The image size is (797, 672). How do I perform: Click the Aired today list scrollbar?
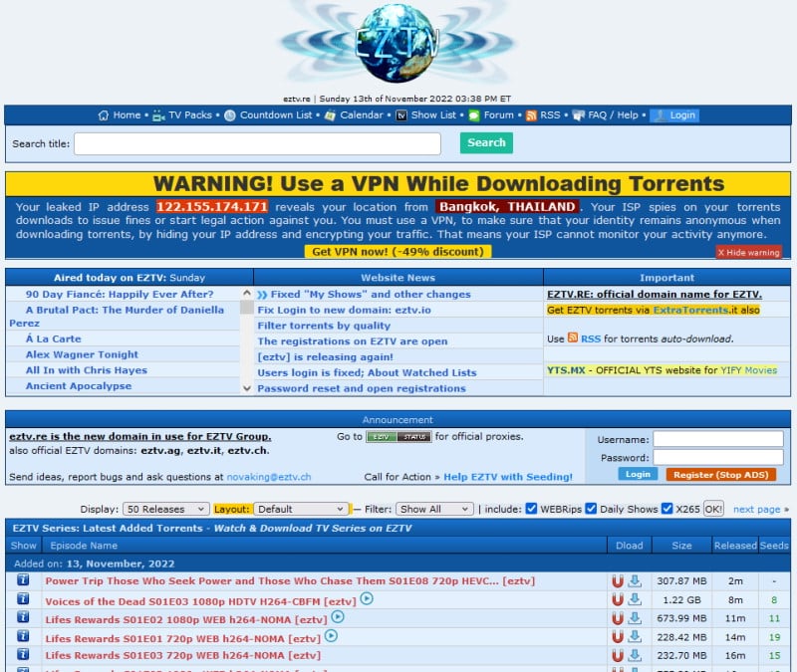246,340
